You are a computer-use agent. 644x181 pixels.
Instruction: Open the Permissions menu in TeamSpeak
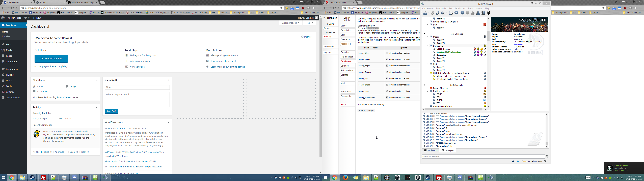pyautogui.click(x=460, y=8)
